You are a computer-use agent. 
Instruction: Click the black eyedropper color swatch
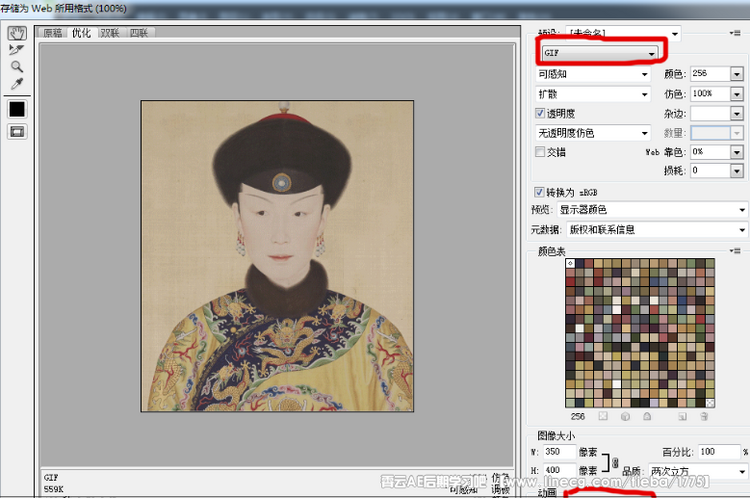point(17,109)
